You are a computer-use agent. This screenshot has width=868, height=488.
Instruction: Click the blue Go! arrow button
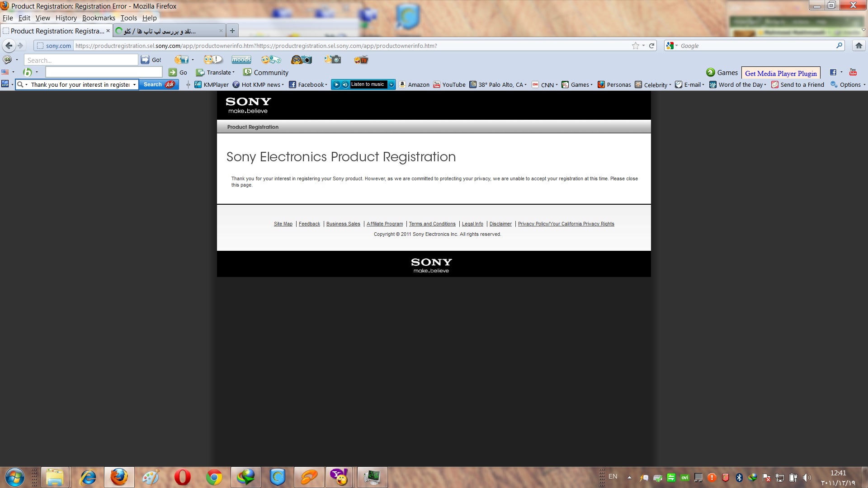pyautogui.click(x=151, y=60)
